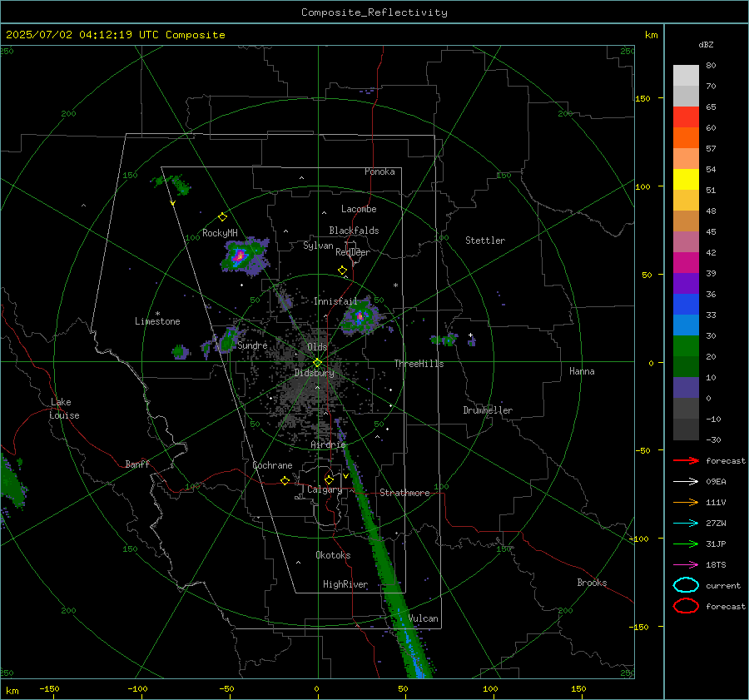Click the top 70-80 dBZ light gray swatch
This screenshot has width=749, height=700.
pyautogui.click(x=686, y=76)
